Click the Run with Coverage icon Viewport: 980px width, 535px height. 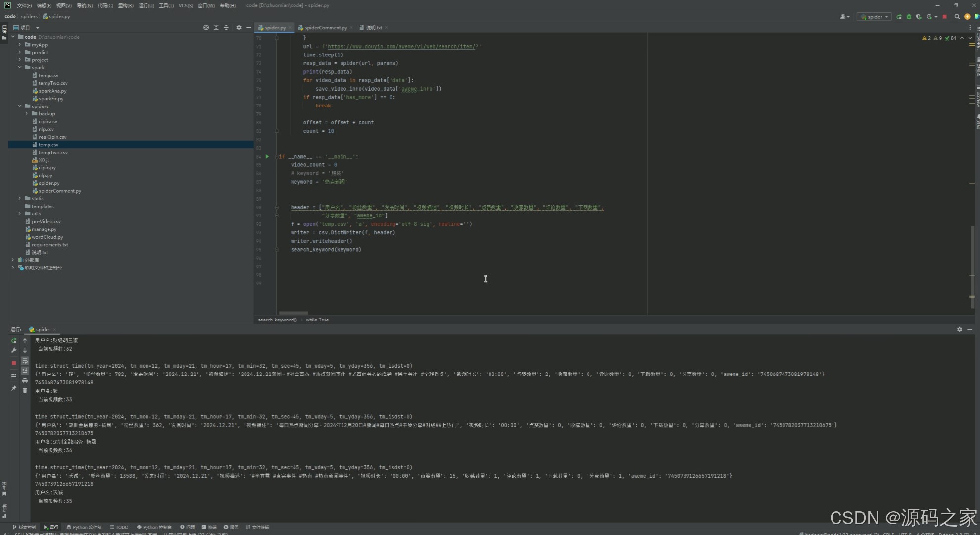click(919, 17)
